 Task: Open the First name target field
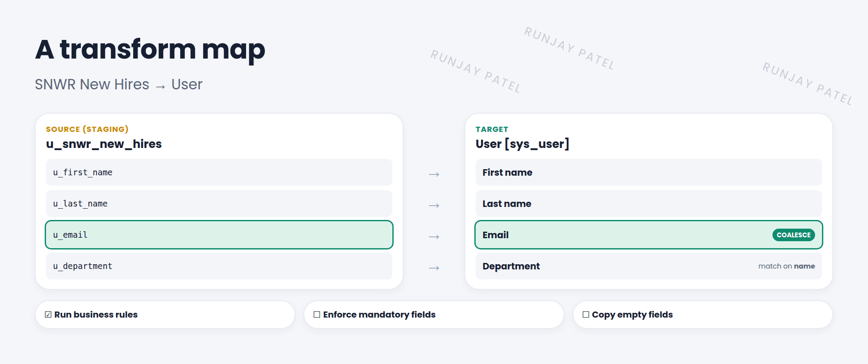tap(649, 172)
